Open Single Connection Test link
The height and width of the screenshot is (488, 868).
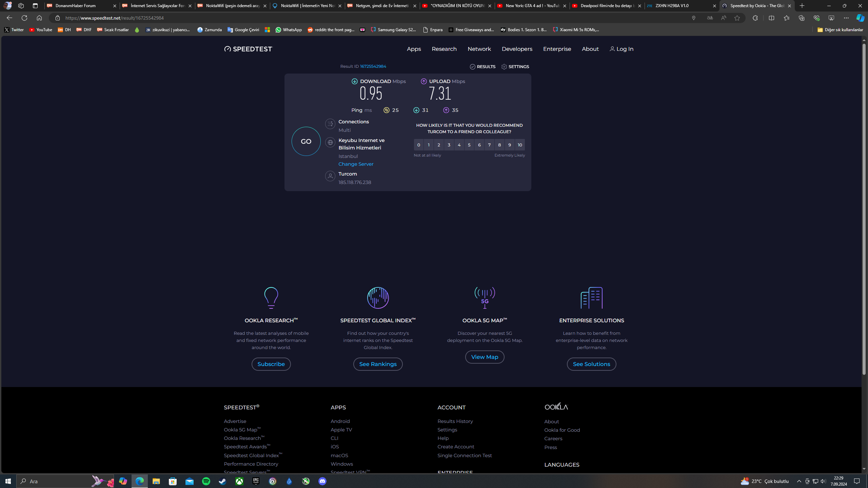(x=465, y=455)
